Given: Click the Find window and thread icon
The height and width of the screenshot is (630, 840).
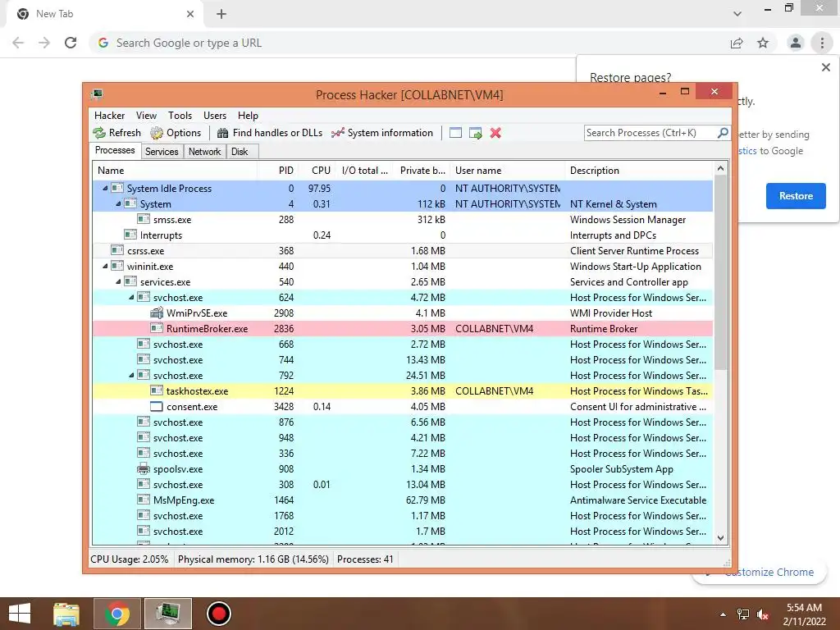Looking at the screenshot, I should [476, 133].
